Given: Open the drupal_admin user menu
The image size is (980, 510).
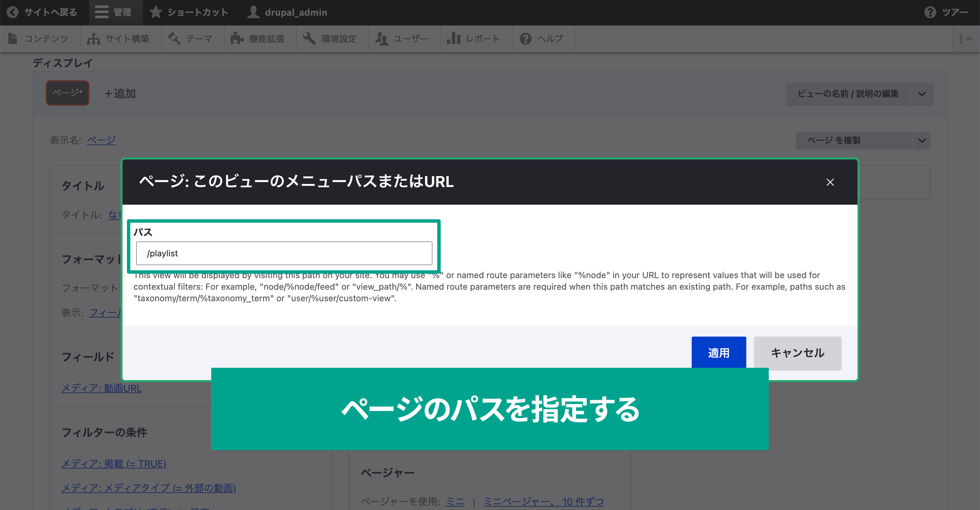Looking at the screenshot, I should tap(287, 12).
